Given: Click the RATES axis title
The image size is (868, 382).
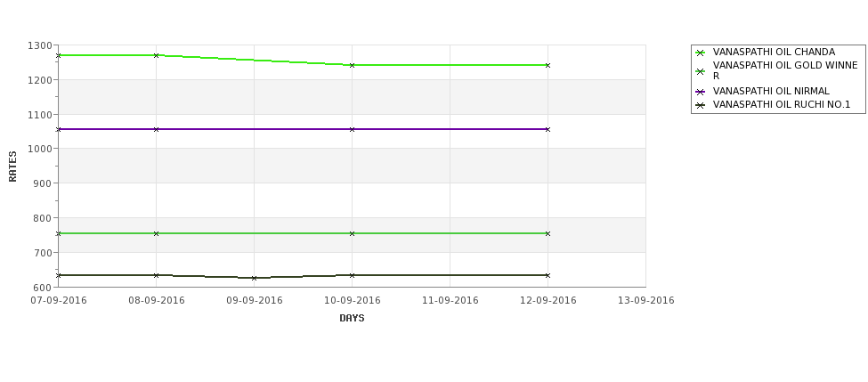Looking at the screenshot, I should pyautogui.click(x=12, y=167).
